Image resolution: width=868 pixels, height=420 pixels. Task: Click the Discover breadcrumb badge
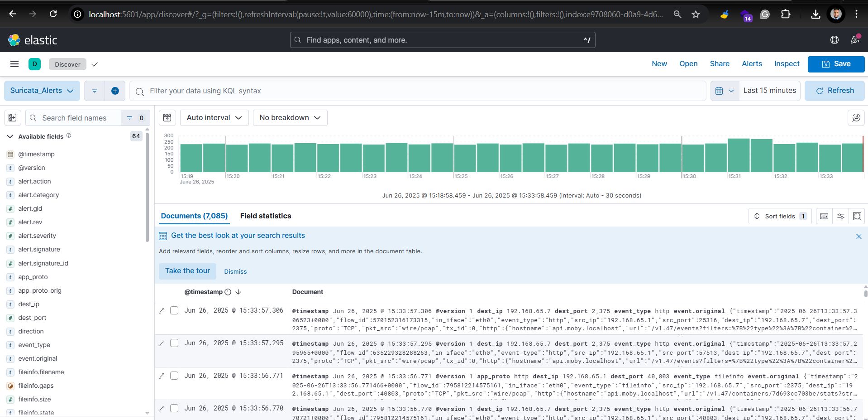[x=67, y=64]
